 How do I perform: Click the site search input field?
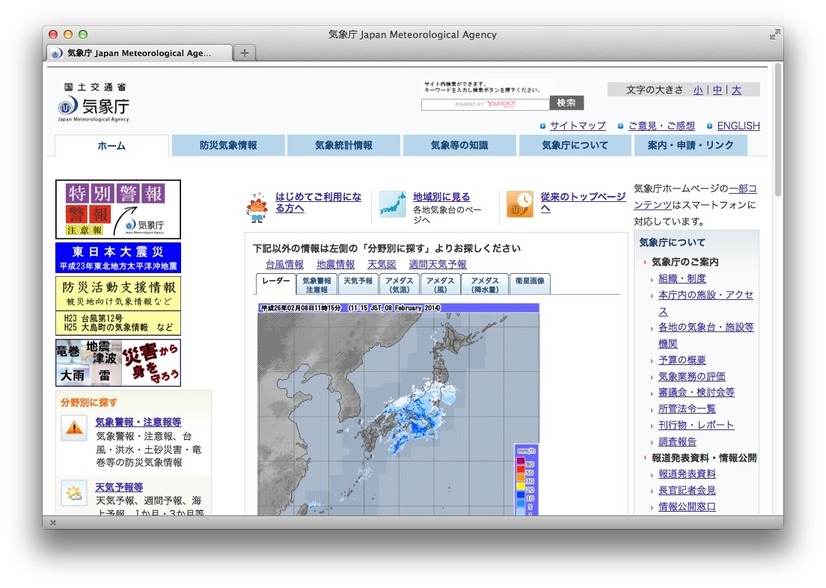pyautogui.click(x=485, y=104)
